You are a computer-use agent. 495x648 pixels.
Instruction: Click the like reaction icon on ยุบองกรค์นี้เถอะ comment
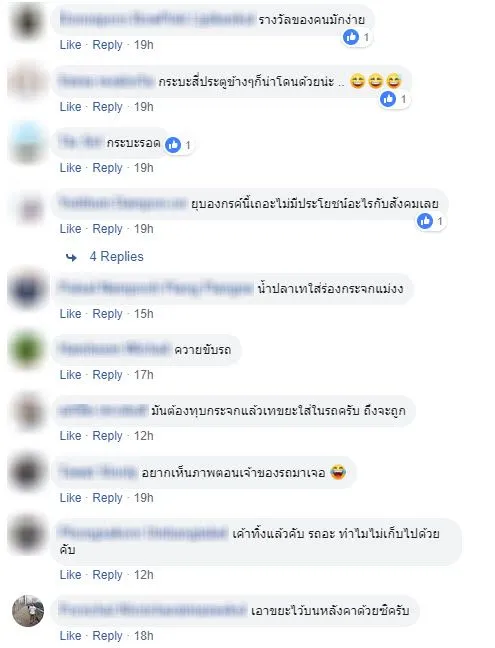tap(425, 221)
